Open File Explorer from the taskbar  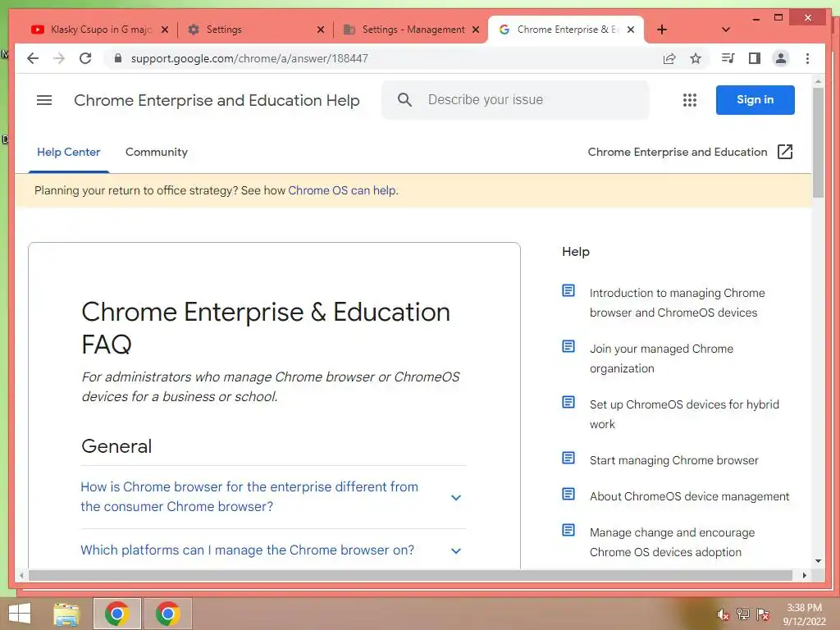(66, 614)
